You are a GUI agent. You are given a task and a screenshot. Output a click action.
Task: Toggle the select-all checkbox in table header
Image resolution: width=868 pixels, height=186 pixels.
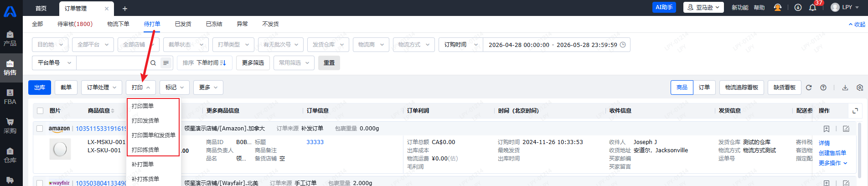pos(40,111)
